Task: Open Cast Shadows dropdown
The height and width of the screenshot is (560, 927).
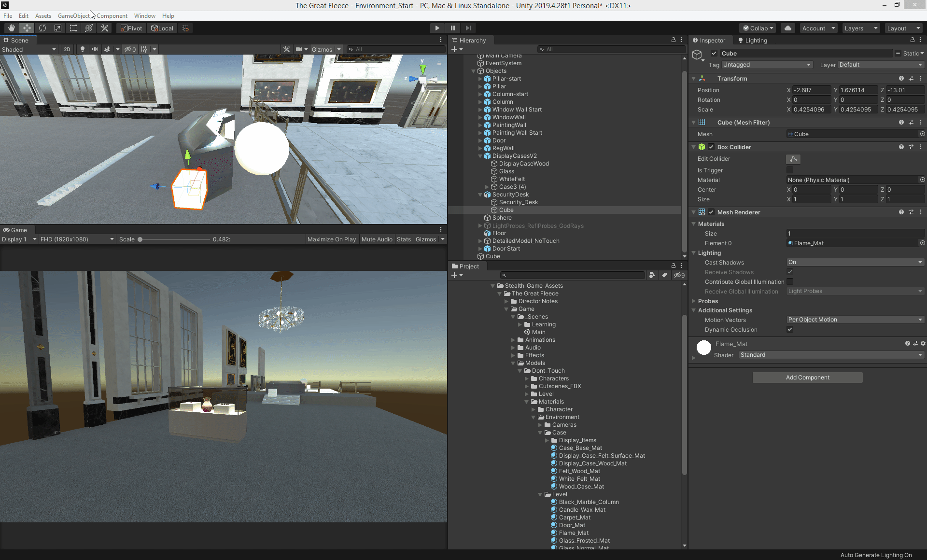Action: point(855,262)
